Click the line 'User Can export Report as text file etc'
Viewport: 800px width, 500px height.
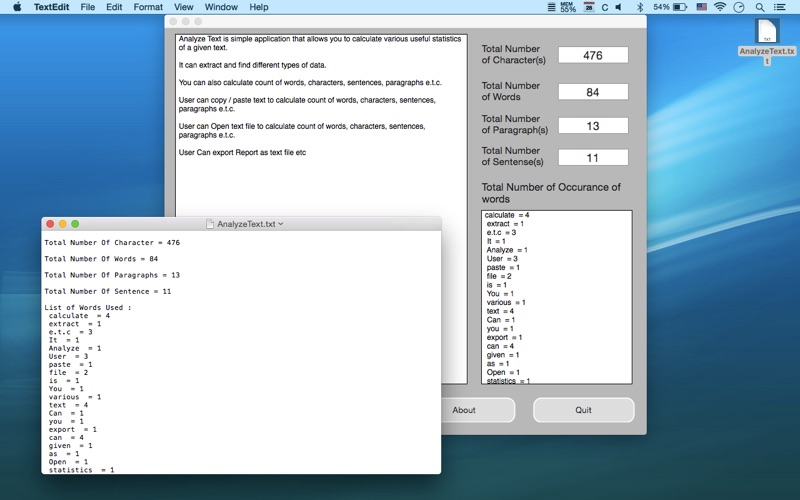point(242,153)
